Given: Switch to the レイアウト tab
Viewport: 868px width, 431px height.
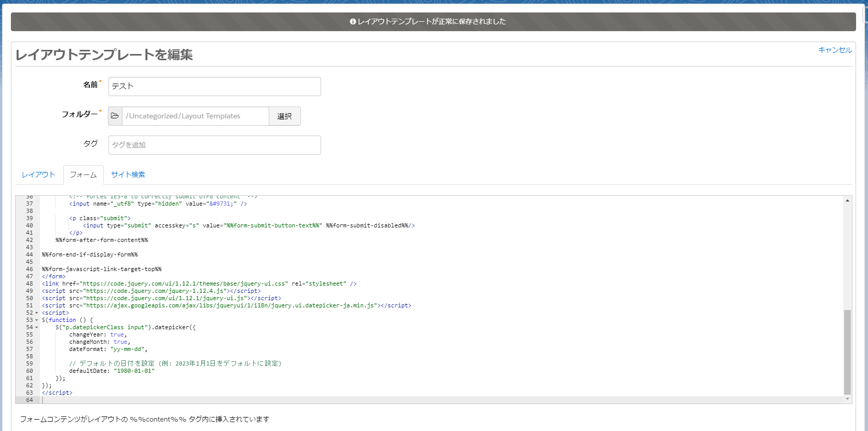Looking at the screenshot, I should pos(38,174).
